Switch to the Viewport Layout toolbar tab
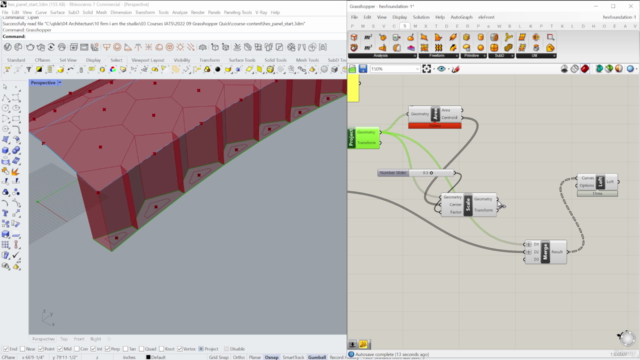This screenshot has width=640, height=360. click(148, 60)
